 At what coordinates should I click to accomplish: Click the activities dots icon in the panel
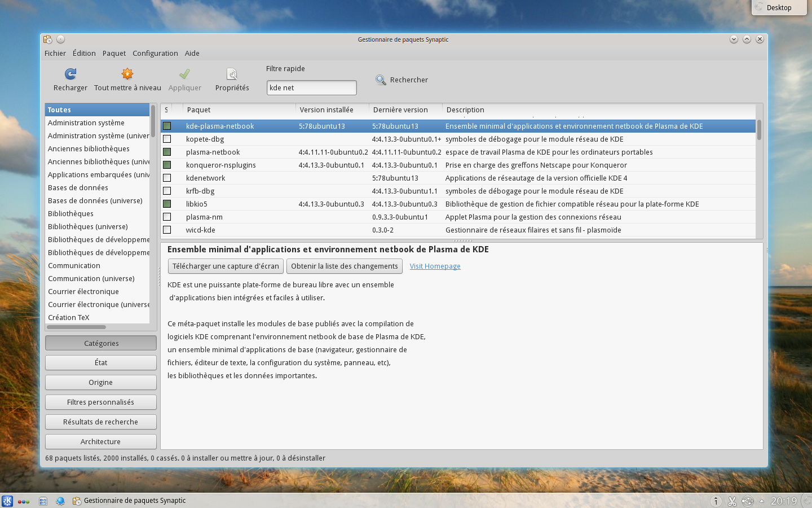click(x=24, y=501)
